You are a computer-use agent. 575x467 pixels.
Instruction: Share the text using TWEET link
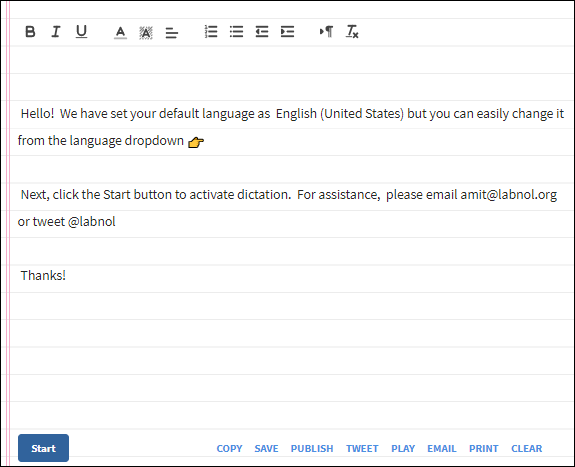[362, 449]
